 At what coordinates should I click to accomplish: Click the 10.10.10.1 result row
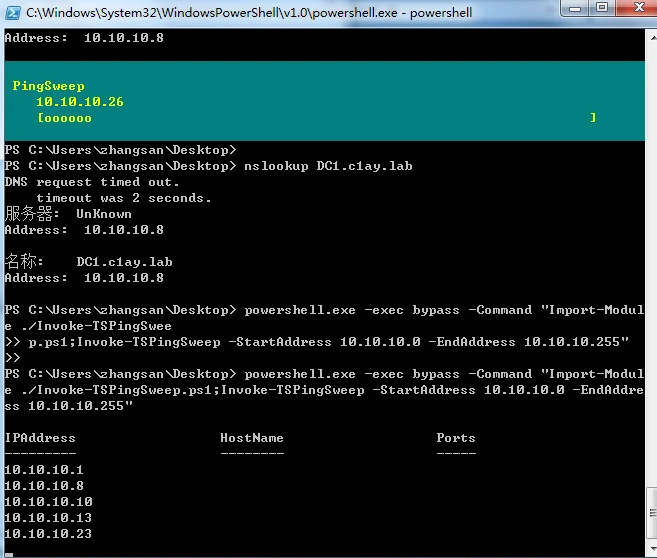44,470
